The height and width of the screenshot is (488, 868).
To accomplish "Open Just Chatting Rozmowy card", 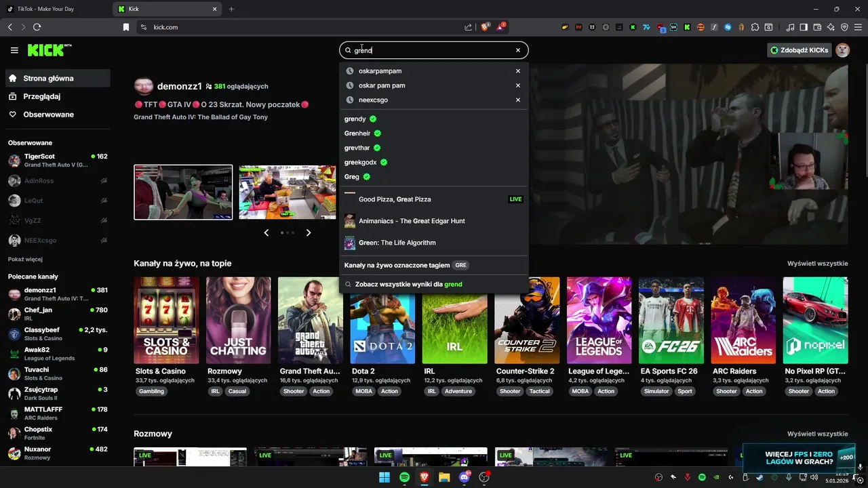I will [238, 321].
